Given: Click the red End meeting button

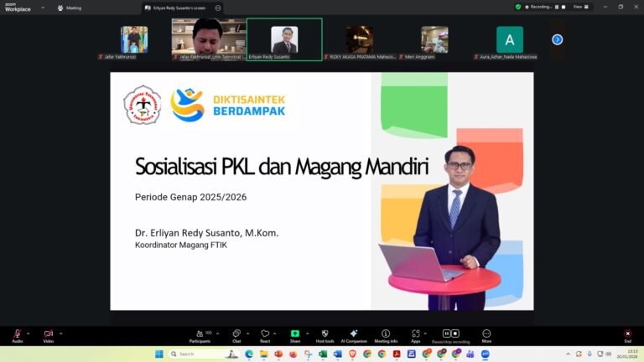Looking at the screenshot, I should click(627, 336).
